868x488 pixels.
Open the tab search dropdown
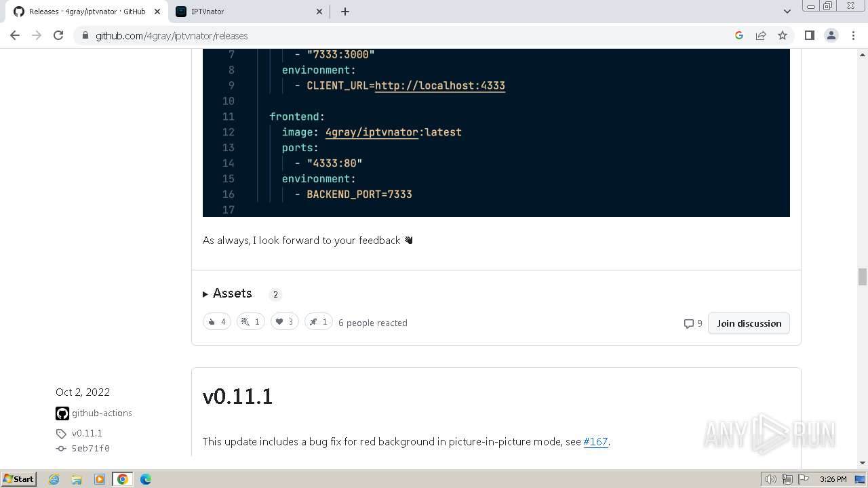[x=787, y=12]
